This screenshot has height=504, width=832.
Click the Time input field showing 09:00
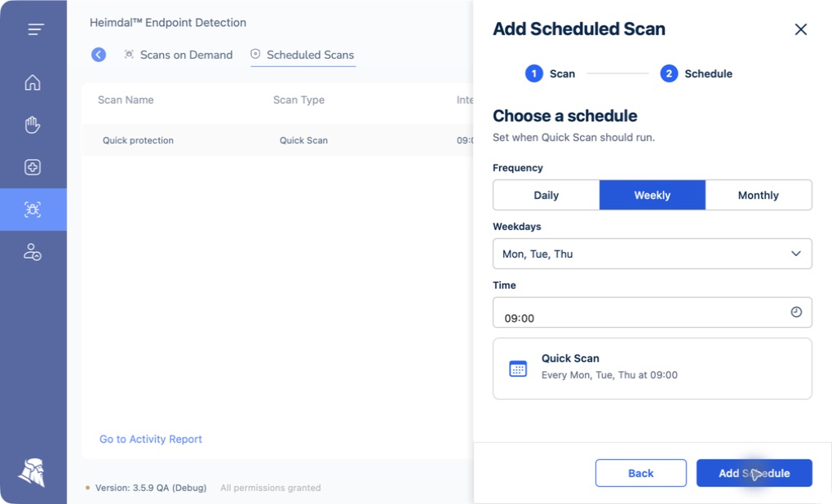[x=652, y=312]
